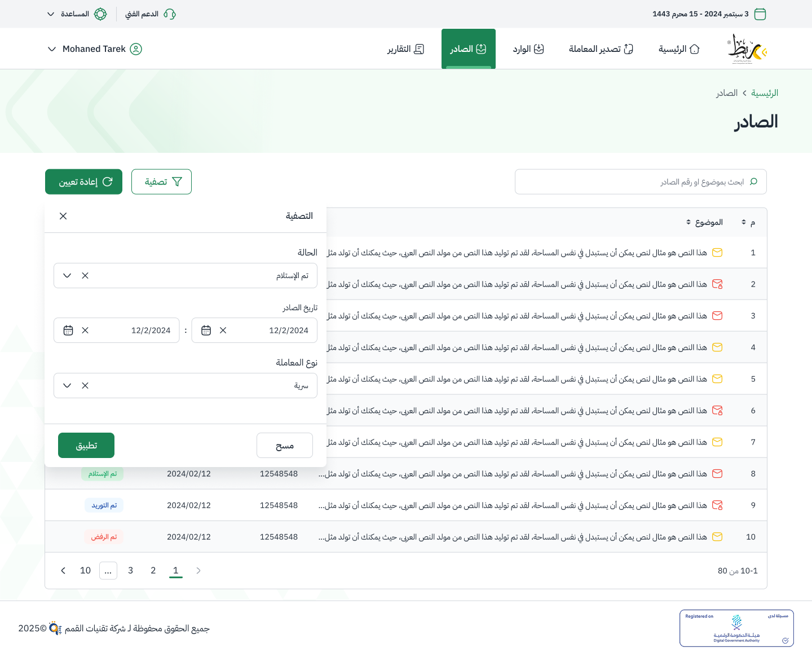Click the yellow envelope icon next to row 1

coord(717,253)
